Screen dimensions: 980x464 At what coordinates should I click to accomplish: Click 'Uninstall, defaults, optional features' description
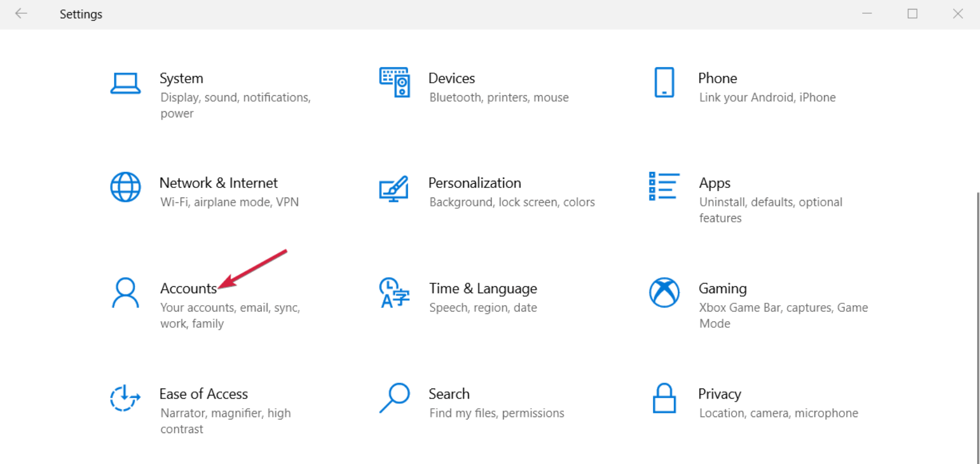click(x=771, y=210)
